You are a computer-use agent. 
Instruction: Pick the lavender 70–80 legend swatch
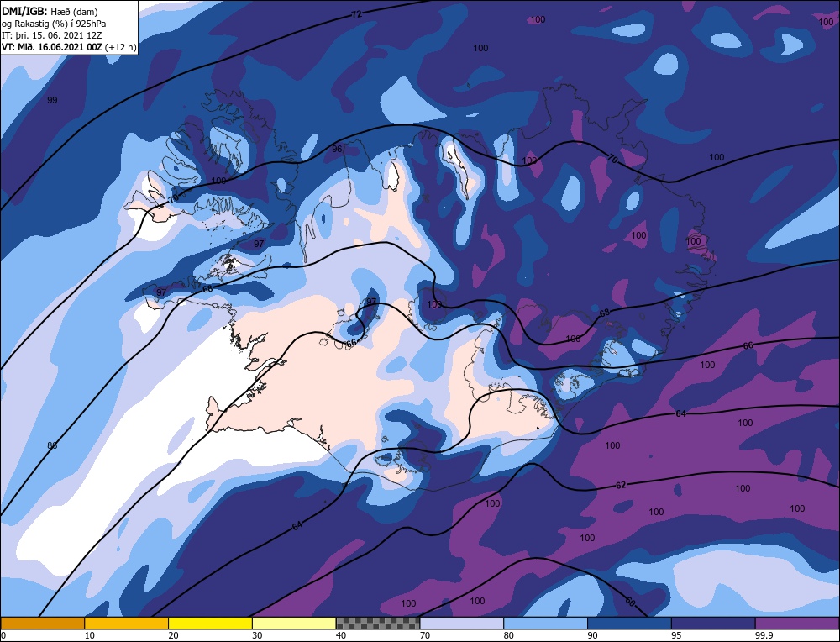[462, 623]
